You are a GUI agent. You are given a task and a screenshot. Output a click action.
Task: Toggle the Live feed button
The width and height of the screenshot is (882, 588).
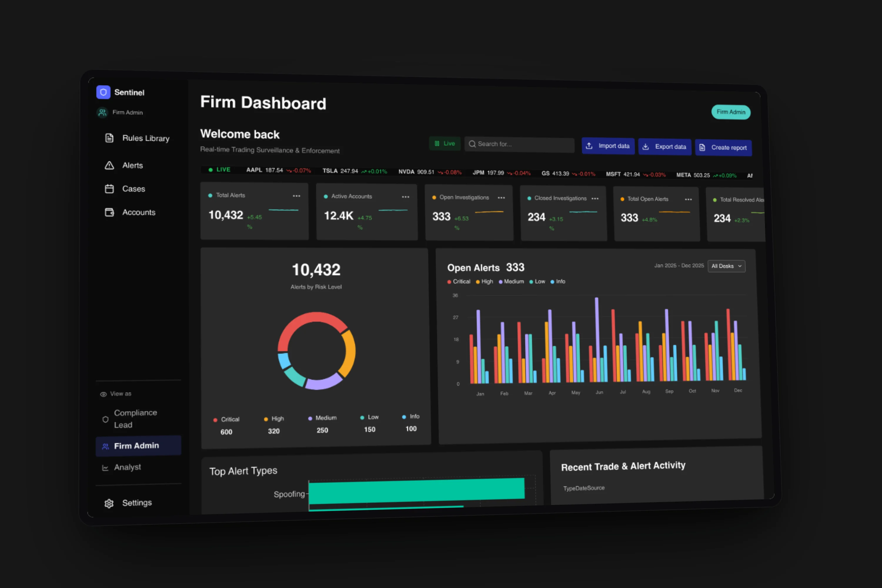(x=445, y=143)
